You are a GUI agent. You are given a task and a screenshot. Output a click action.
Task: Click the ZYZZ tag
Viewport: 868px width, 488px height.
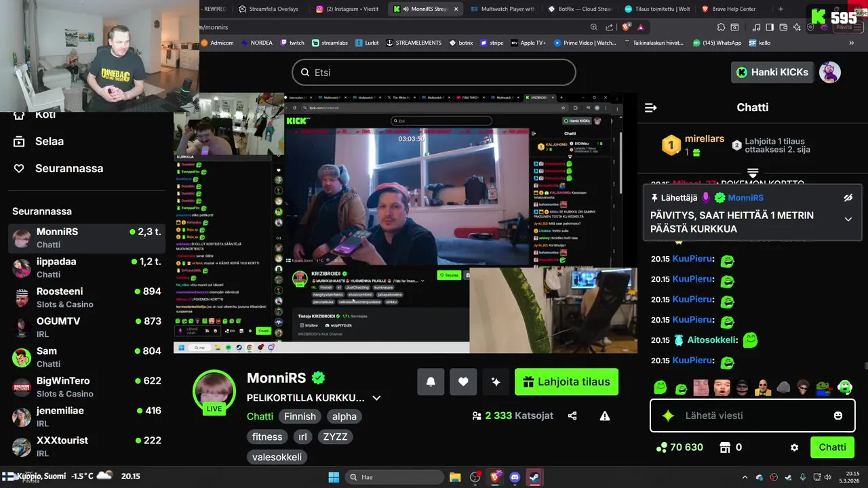pos(335,436)
